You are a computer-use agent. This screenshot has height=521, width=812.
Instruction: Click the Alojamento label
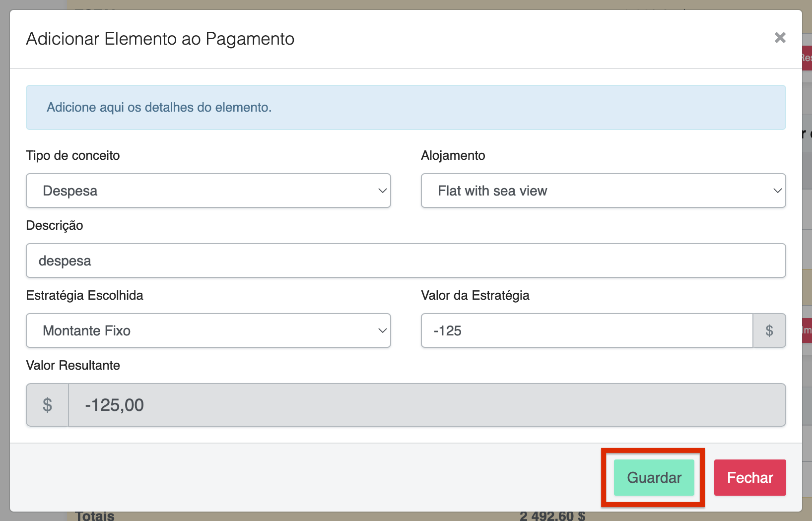tap(453, 155)
